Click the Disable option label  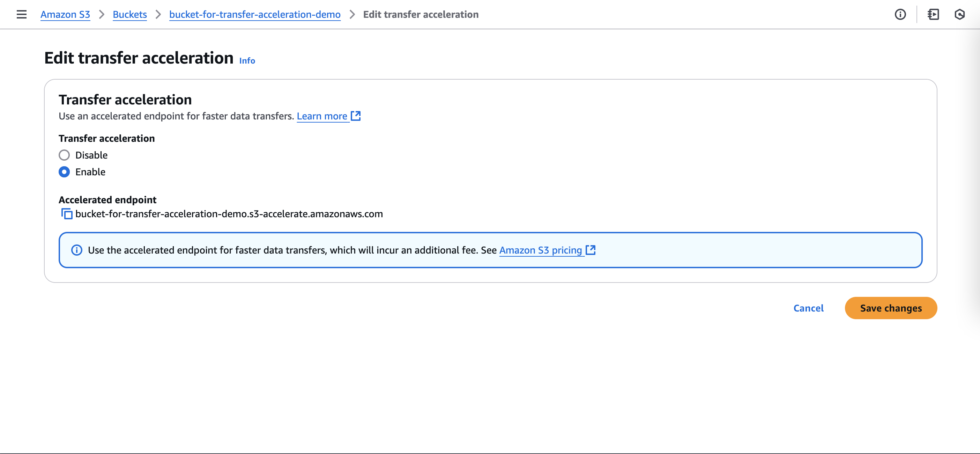click(x=91, y=155)
